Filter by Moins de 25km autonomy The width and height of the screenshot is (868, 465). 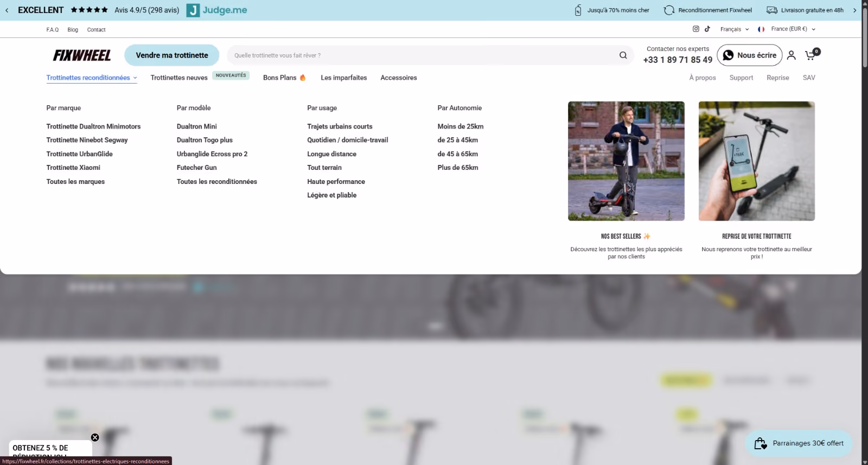point(461,126)
